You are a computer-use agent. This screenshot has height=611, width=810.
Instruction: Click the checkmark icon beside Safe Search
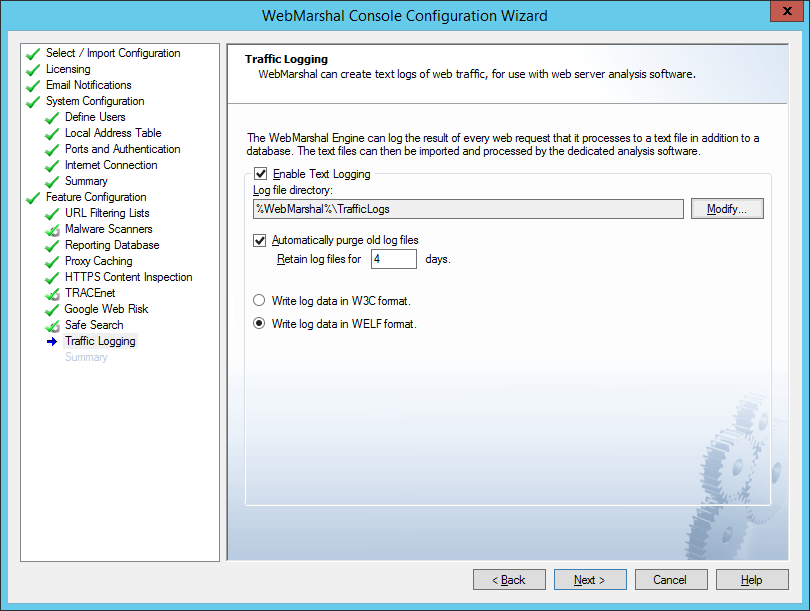coord(53,326)
